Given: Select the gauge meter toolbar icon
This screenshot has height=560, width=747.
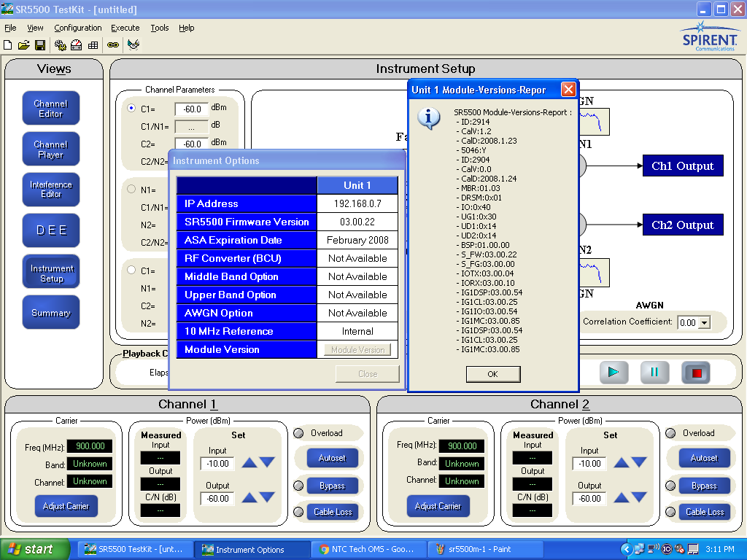Looking at the screenshot, I should point(76,44).
